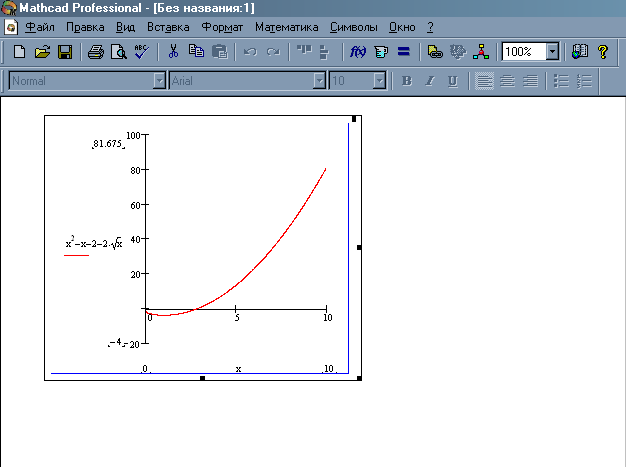Open the Символы menu
The height and width of the screenshot is (467, 626).
(354, 27)
